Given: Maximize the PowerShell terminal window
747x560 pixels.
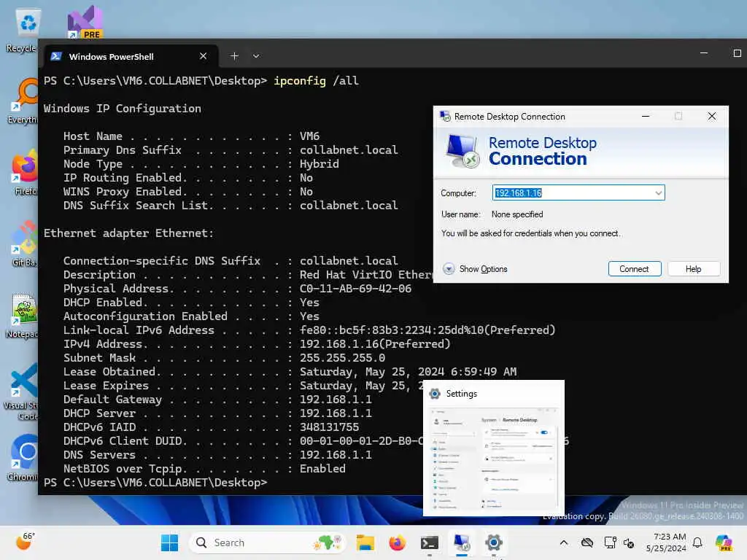Looking at the screenshot, I should coord(737,52).
